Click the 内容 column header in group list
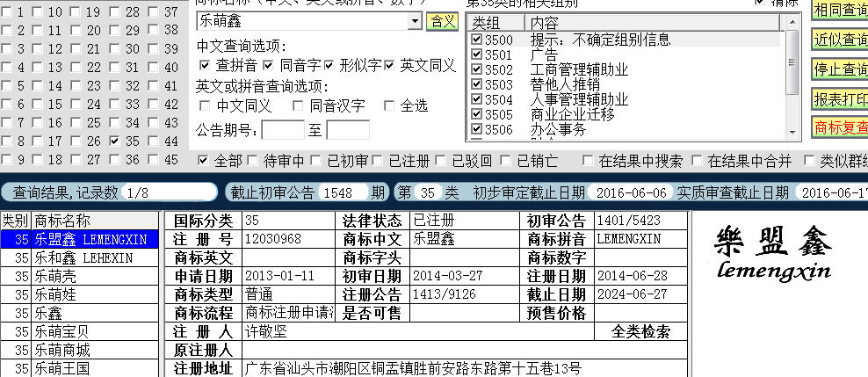This screenshot has width=868, height=377. click(x=654, y=23)
